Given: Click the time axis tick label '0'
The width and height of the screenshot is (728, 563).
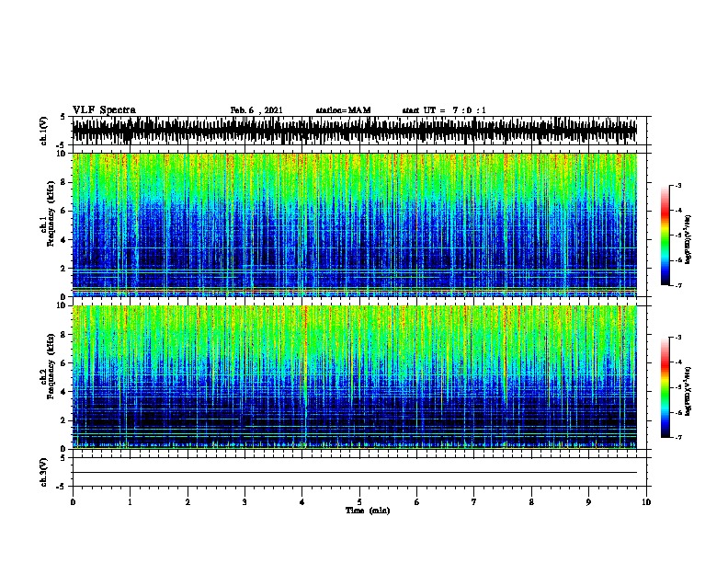Looking at the screenshot, I should [73, 501].
